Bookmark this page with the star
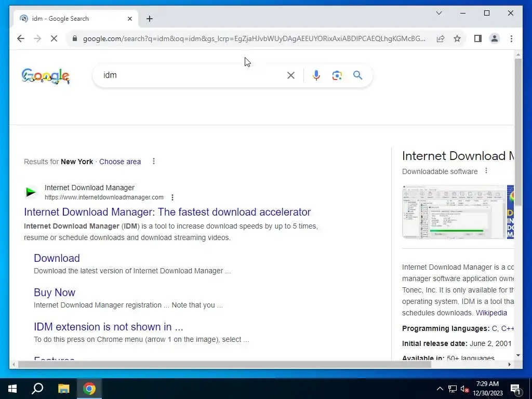Screen dimensions: 532x399 [457, 38]
